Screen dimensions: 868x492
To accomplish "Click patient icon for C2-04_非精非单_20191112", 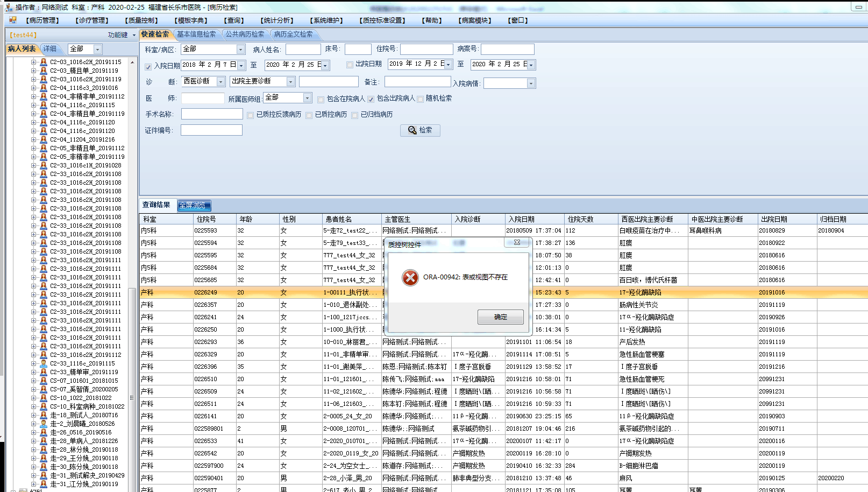I will coord(44,96).
